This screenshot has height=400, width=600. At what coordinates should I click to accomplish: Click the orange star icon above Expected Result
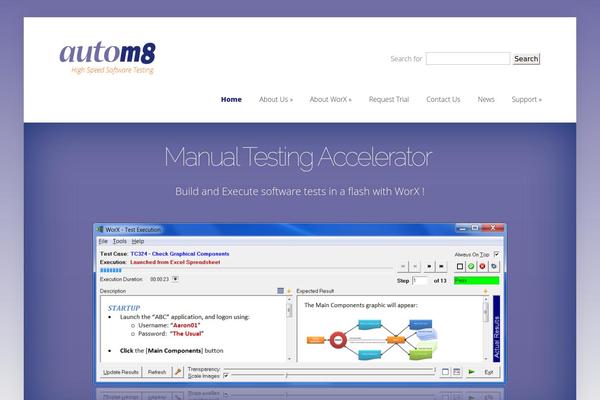pos(486,291)
